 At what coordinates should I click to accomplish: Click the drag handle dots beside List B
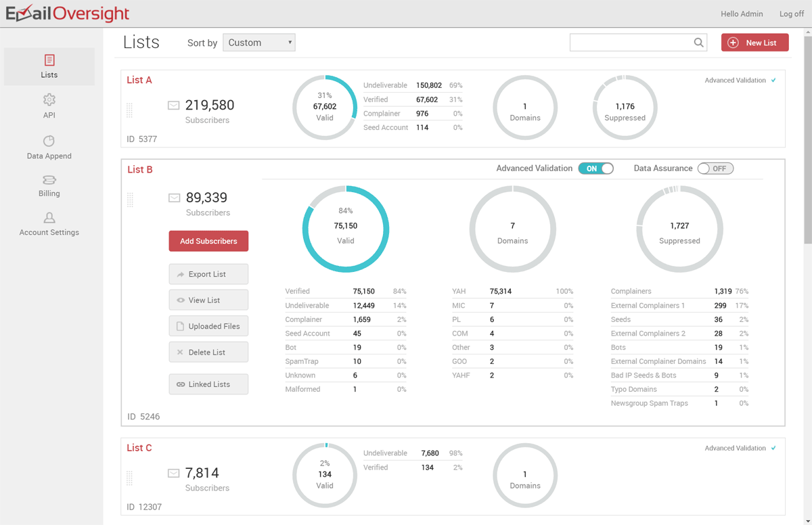click(130, 200)
